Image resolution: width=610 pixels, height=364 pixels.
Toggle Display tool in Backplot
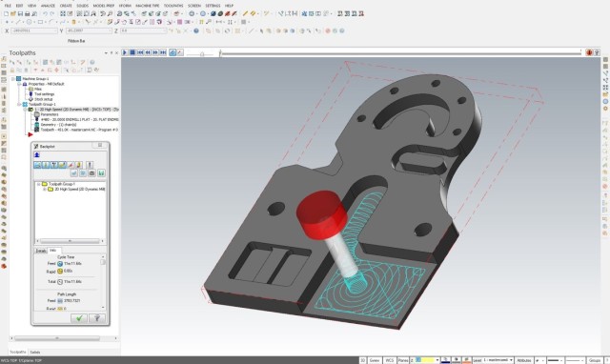coord(46,165)
